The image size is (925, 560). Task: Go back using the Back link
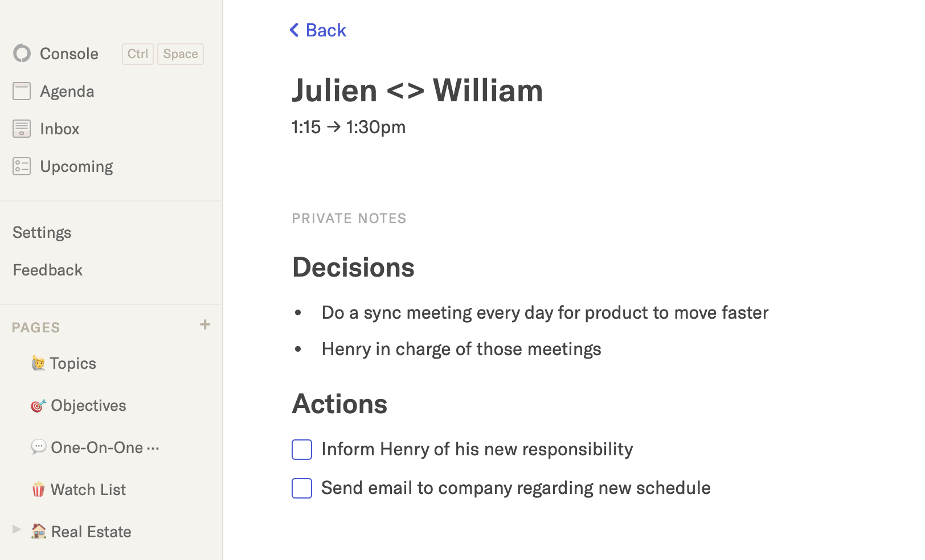(318, 30)
